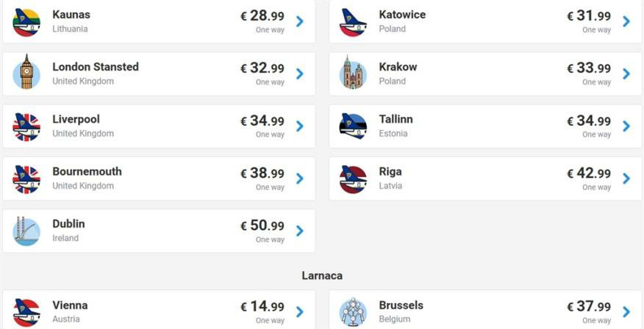Click the Bournemouth €38.99 price
This screenshot has height=329, width=644.
point(262,173)
